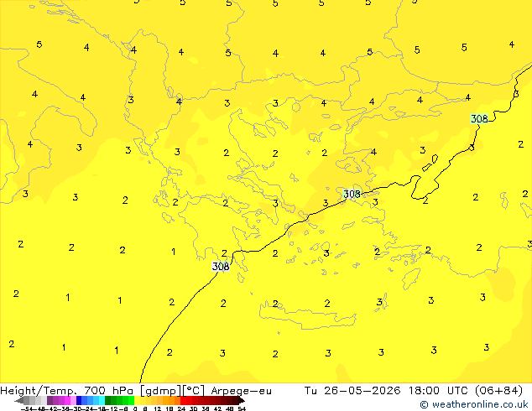Click the '(06+84)' forecast run text
This screenshot has height=411, width=532.
[x=498, y=391]
